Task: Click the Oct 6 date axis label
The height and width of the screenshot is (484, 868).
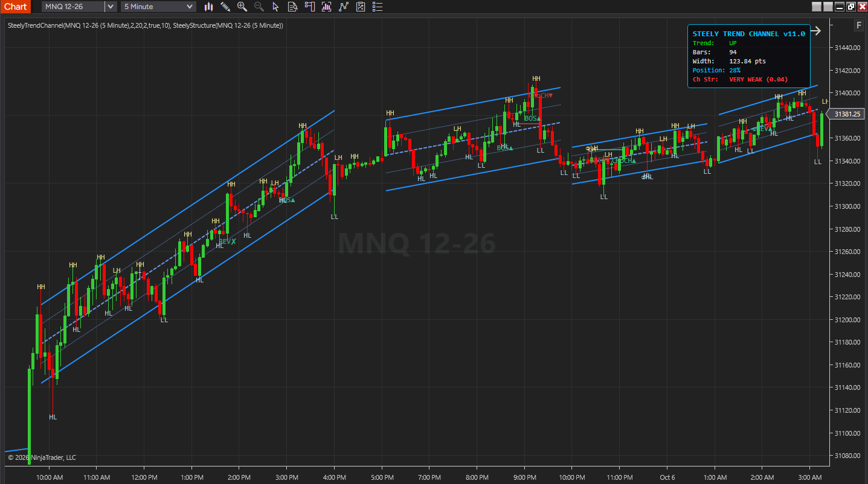Action: coord(667,477)
